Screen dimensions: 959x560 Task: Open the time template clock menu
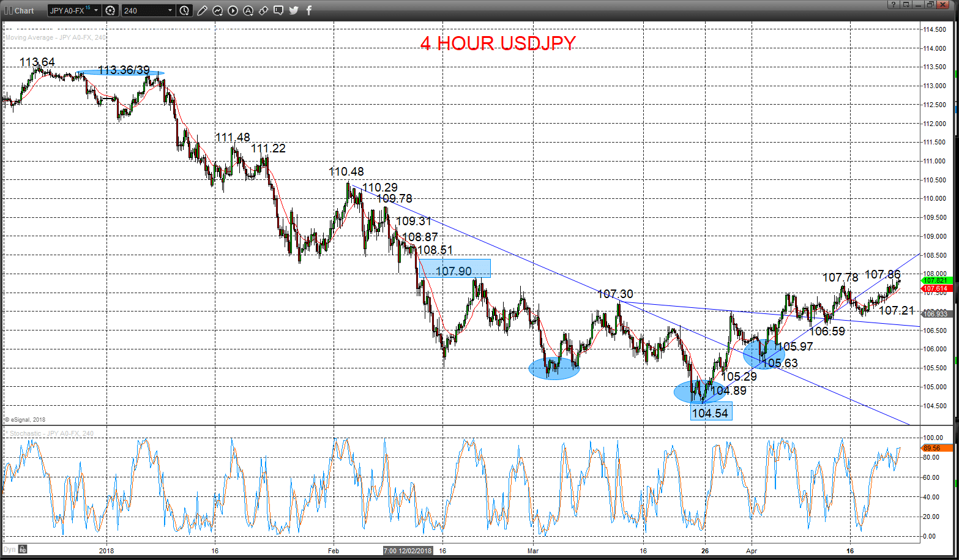pyautogui.click(x=185, y=10)
